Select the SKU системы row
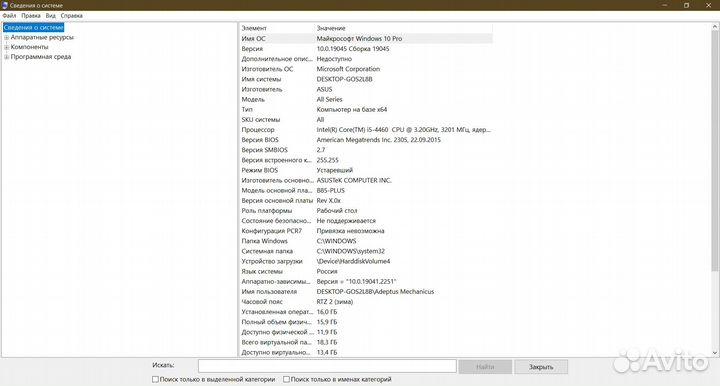This screenshot has height=386, width=720. click(366, 119)
